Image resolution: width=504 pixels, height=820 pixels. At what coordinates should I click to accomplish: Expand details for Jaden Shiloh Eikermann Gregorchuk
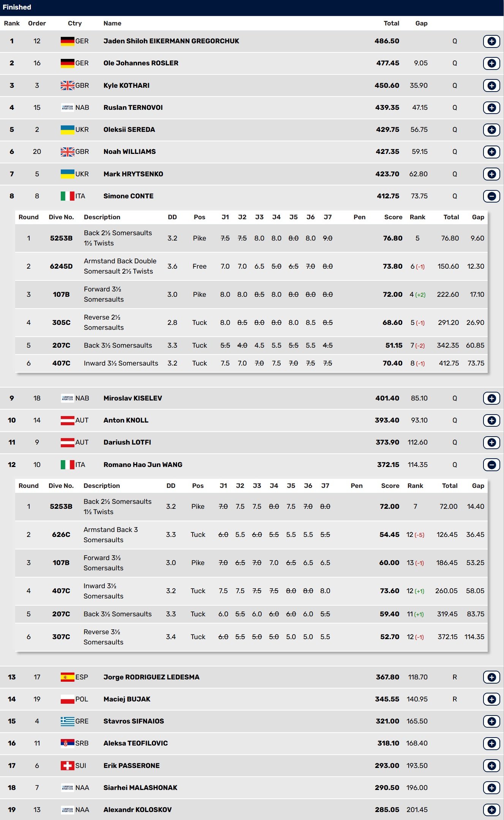(x=491, y=41)
